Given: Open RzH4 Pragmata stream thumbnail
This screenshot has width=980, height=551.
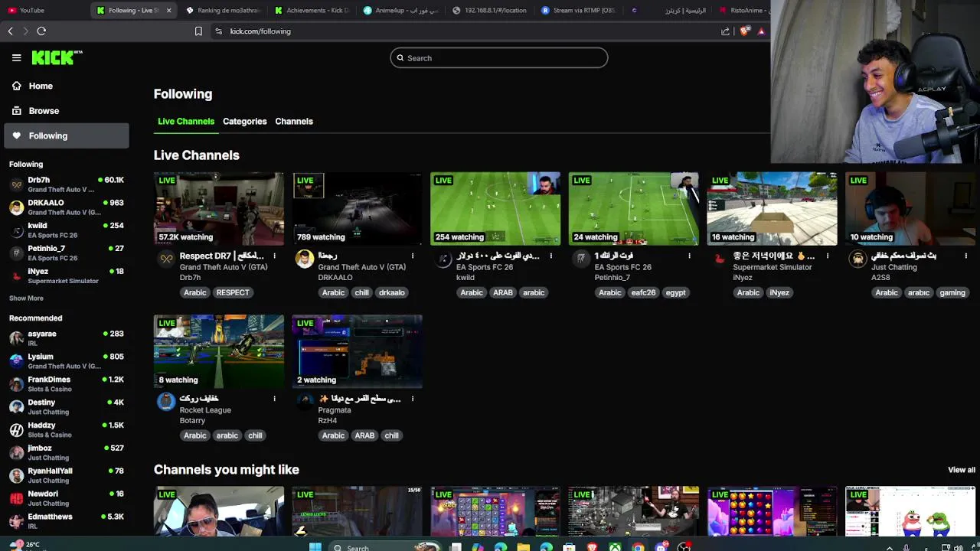Looking at the screenshot, I should 357,351.
